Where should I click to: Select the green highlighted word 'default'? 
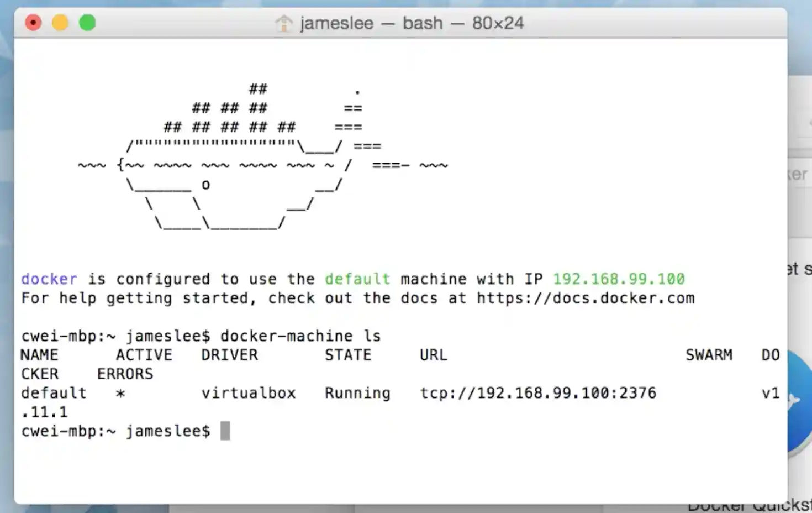pyautogui.click(x=357, y=279)
